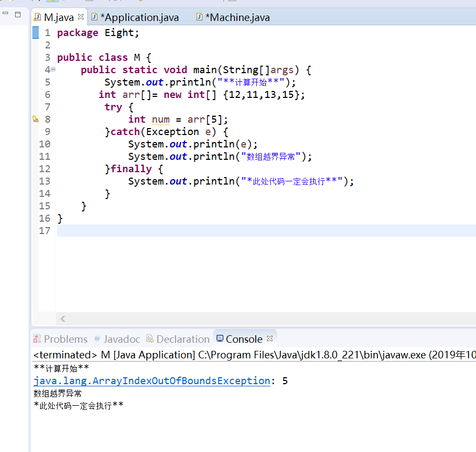Click the try keyword on line 7
The image size is (476, 452).
pos(113,107)
